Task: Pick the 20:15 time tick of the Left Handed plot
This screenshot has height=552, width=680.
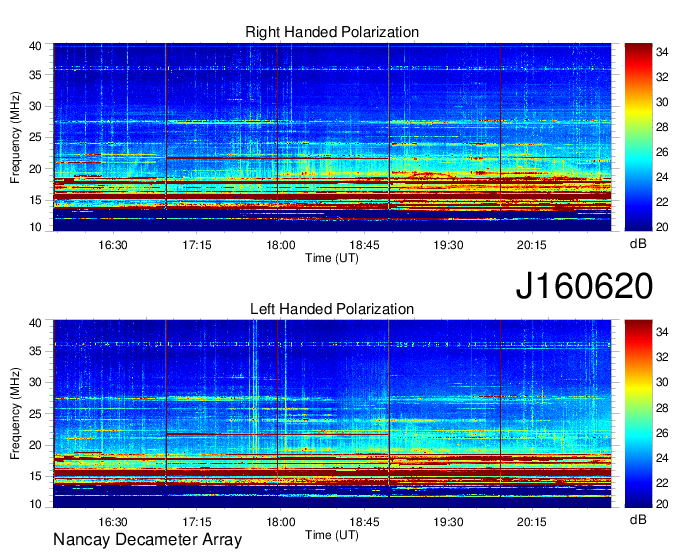Action: (532, 522)
